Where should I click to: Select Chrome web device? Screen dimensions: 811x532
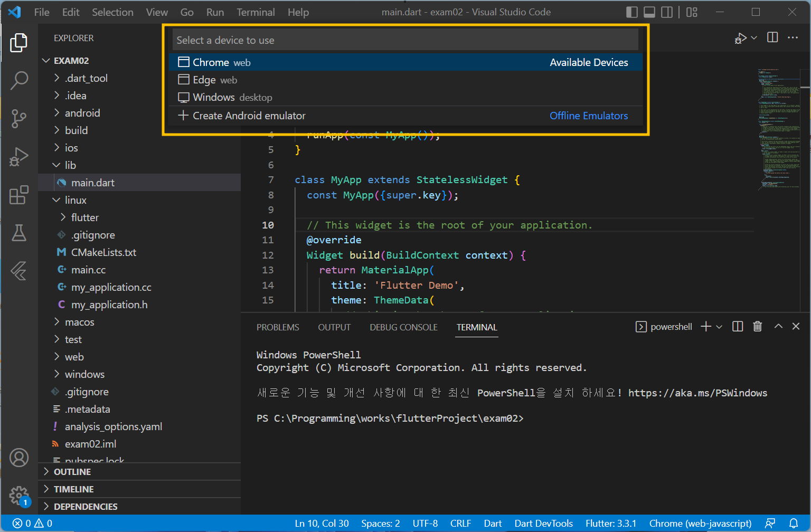point(405,62)
